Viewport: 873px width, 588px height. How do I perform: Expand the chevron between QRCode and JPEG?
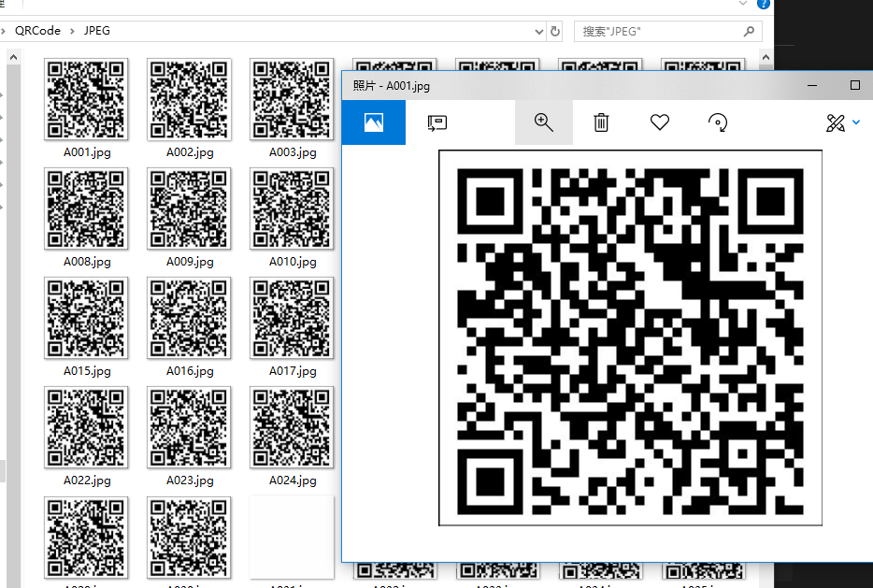point(73,31)
